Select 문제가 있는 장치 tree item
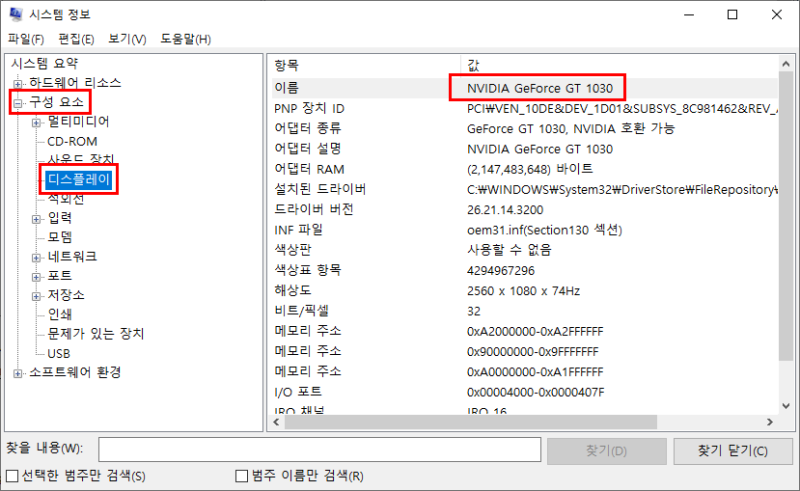 coord(96,334)
